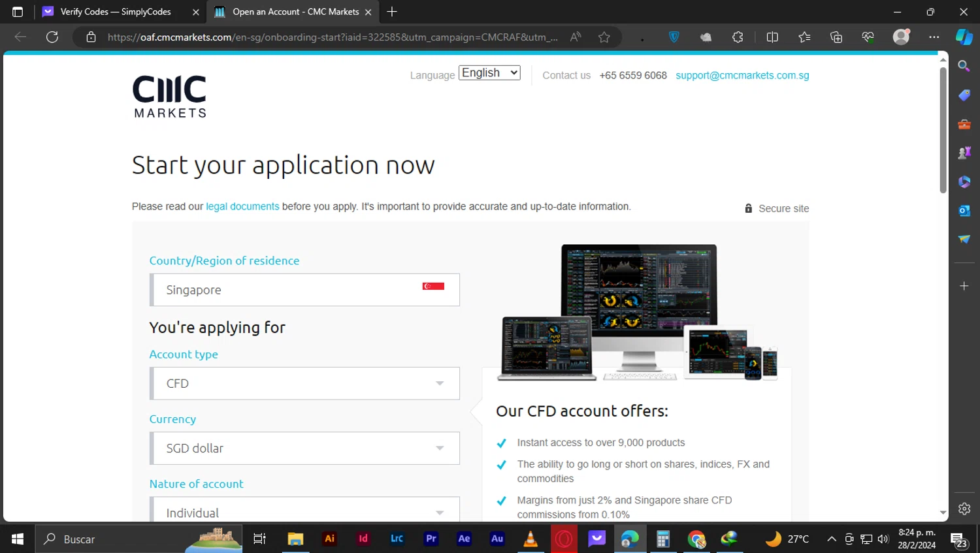Click the +65 6559 6068 phone number
This screenshot has height=553, width=980.
pyautogui.click(x=633, y=75)
